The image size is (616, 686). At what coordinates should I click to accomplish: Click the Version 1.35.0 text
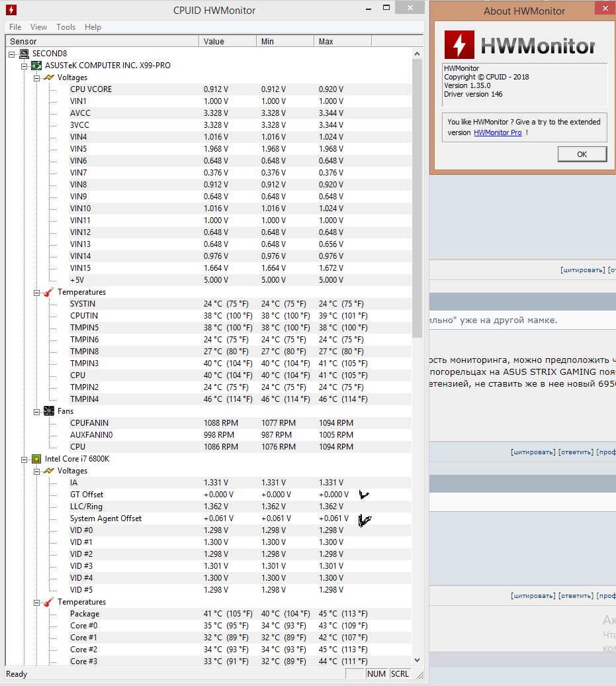(467, 86)
